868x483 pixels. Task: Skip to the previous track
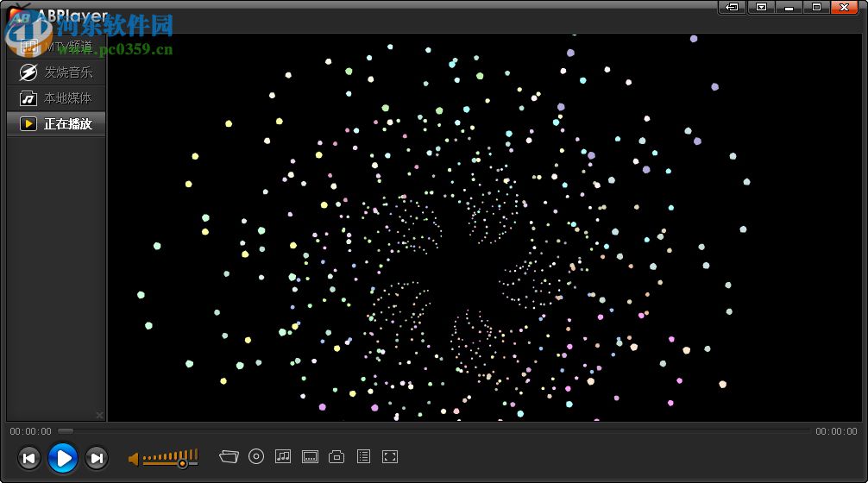coord(28,458)
